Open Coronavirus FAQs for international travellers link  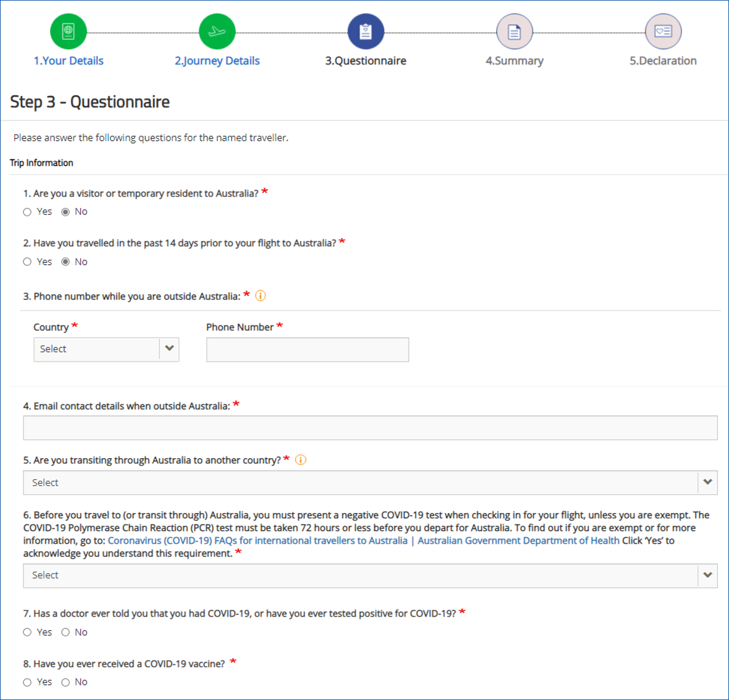258,540
